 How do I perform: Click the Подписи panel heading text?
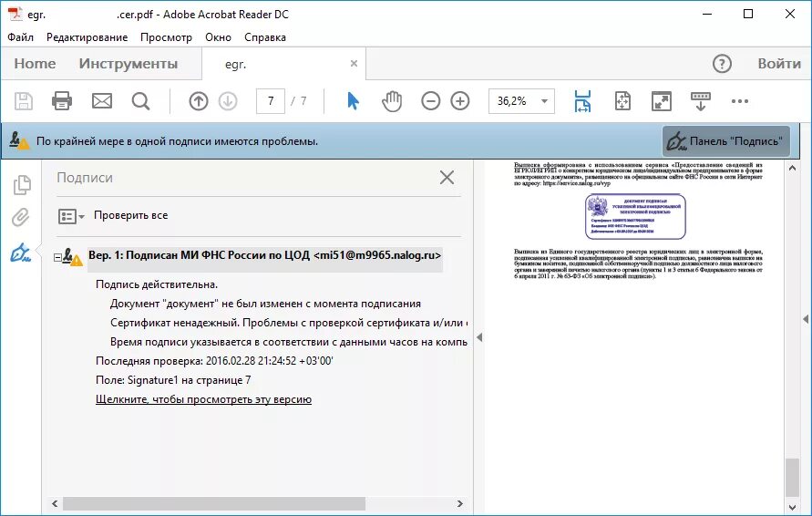pyautogui.click(x=85, y=178)
